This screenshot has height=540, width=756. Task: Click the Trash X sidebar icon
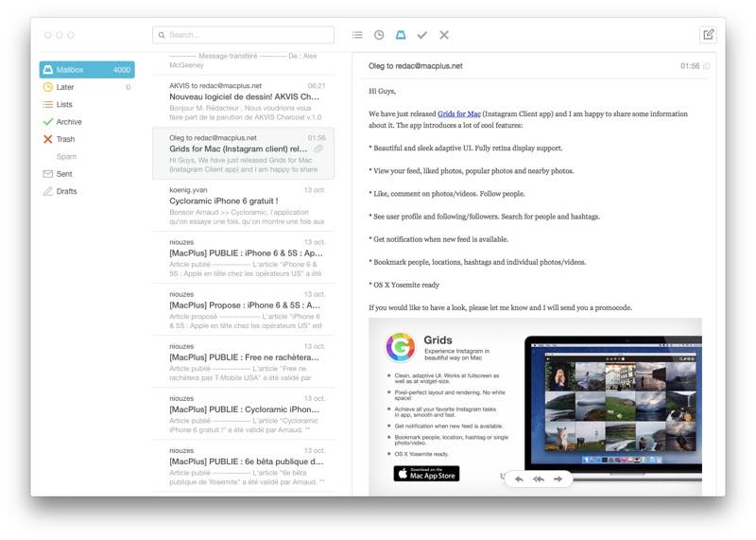[48, 139]
